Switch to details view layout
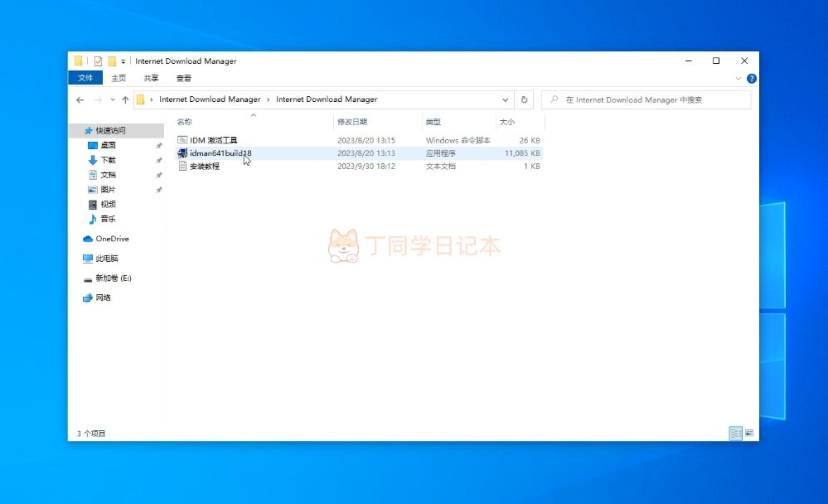 click(736, 434)
